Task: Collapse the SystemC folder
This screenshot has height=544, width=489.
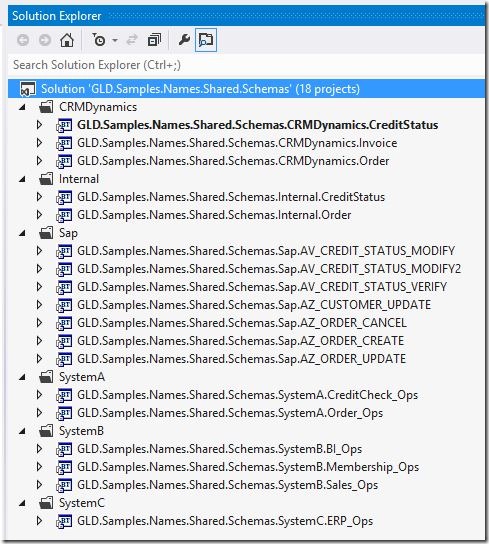Action: pyautogui.click(x=23, y=503)
